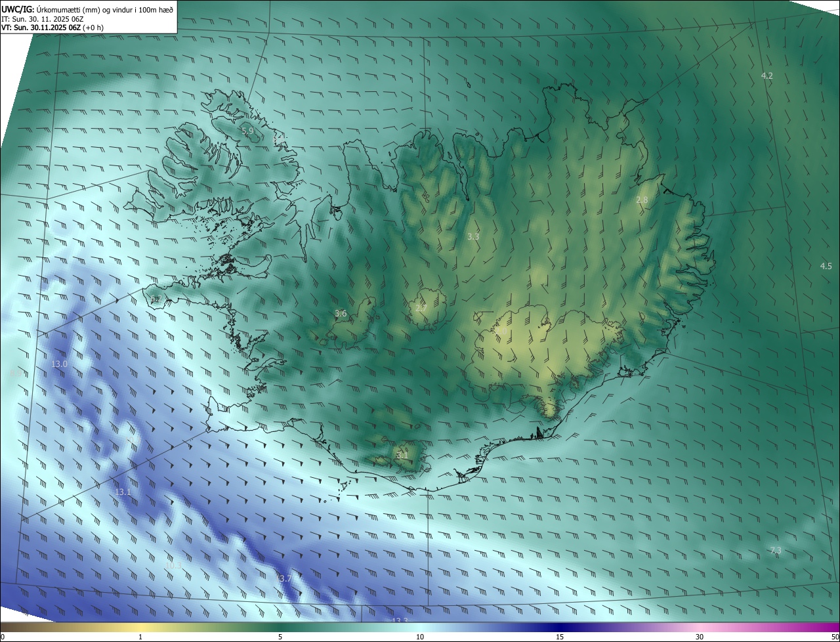
Task: Click the '13.7' value on the map
Action: pyautogui.click(x=283, y=578)
